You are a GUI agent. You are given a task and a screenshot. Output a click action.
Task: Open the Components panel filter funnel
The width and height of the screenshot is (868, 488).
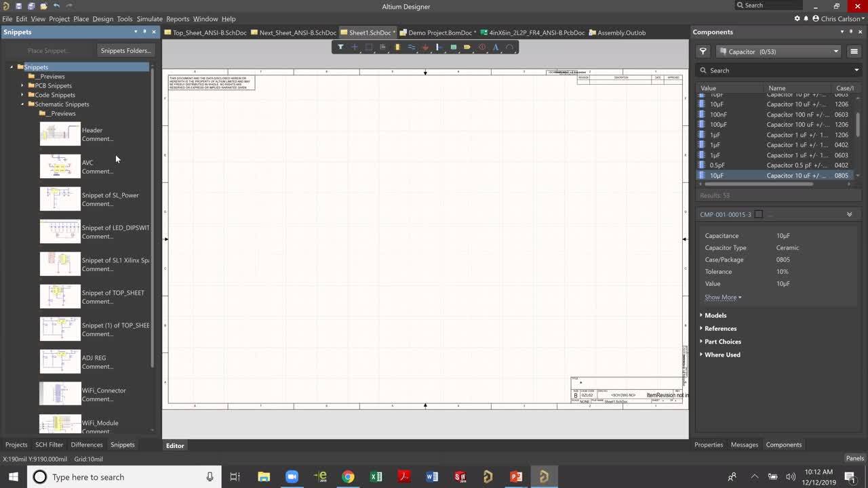703,51
